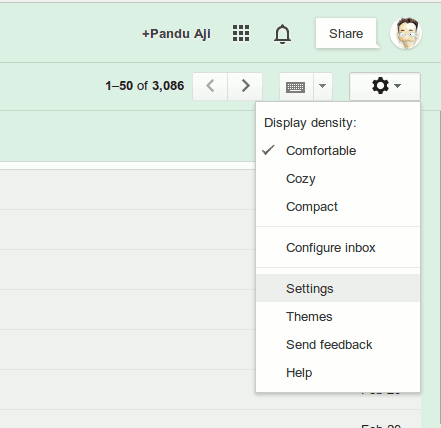The width and height of the screenshot is (441, 428).
Task: Open the gear settings menu
Action: (x=385, y=86)
